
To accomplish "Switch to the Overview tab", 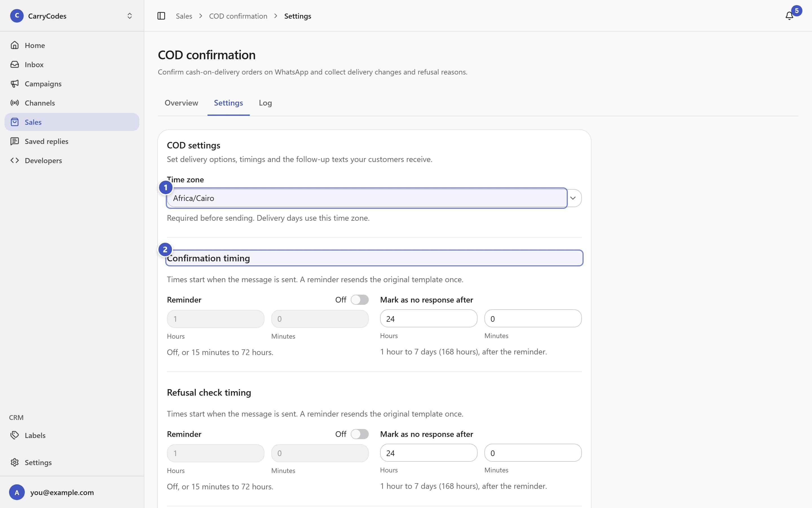I will click(181, 103).
